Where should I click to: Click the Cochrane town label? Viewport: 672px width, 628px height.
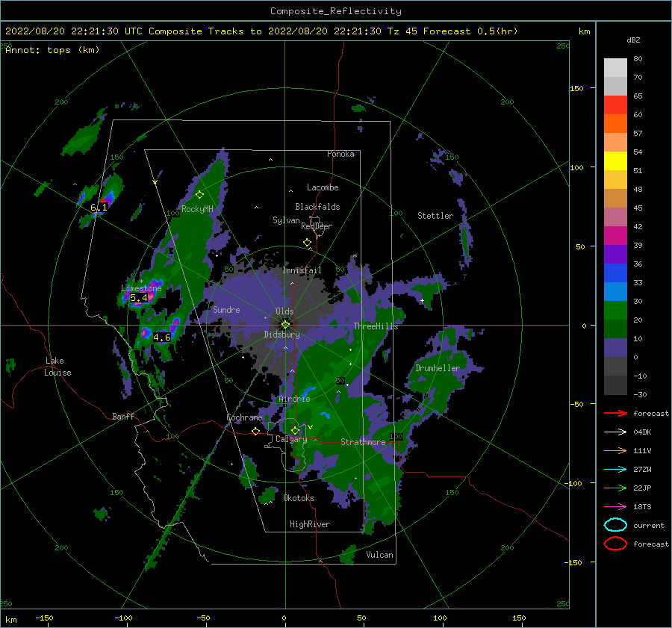coord(244,417)
